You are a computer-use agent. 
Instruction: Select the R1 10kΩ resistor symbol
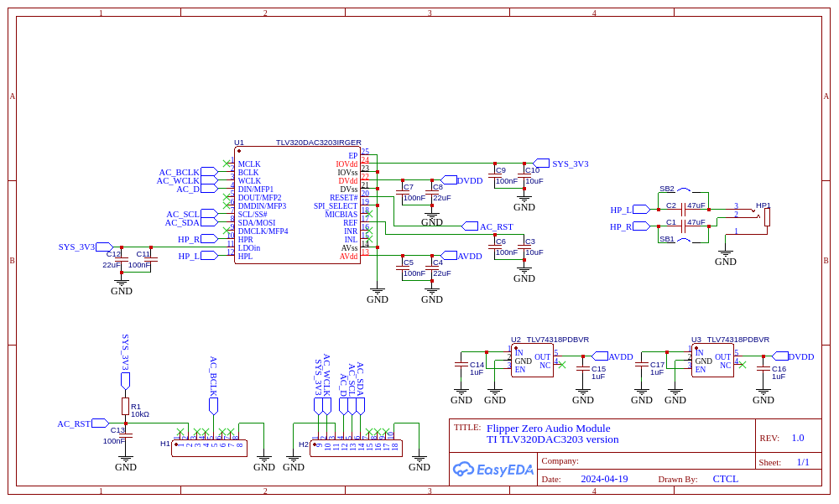[125, 406]
